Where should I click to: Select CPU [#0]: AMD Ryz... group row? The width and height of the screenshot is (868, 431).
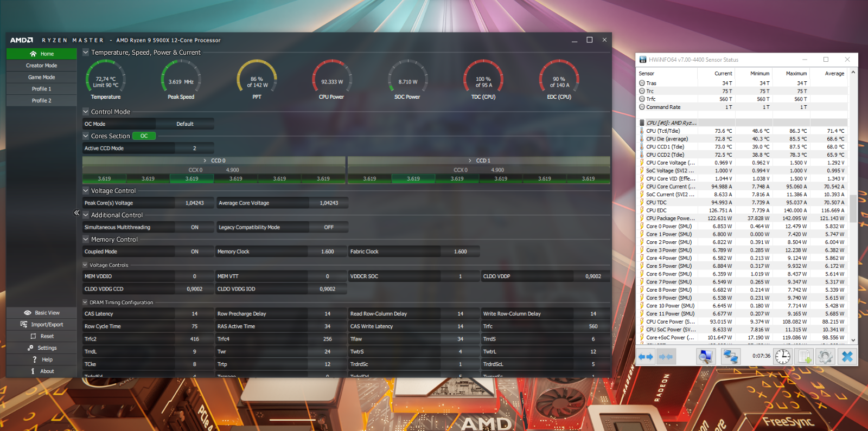coord(743,123)
